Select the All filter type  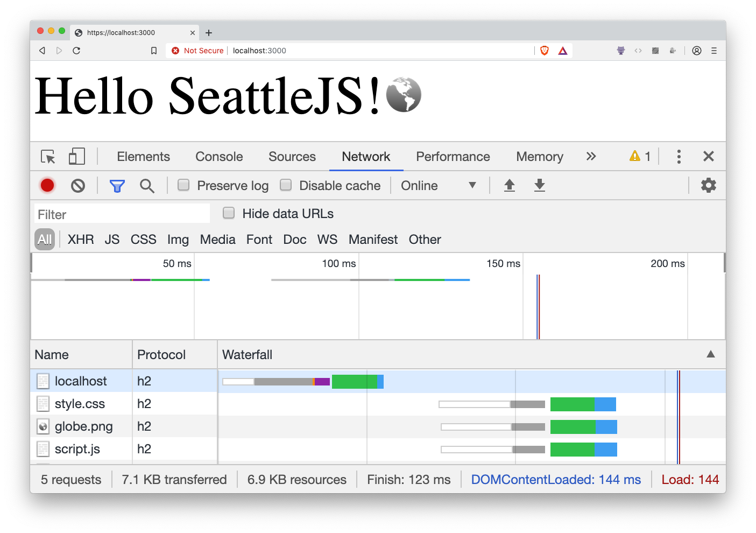point(45,240)
